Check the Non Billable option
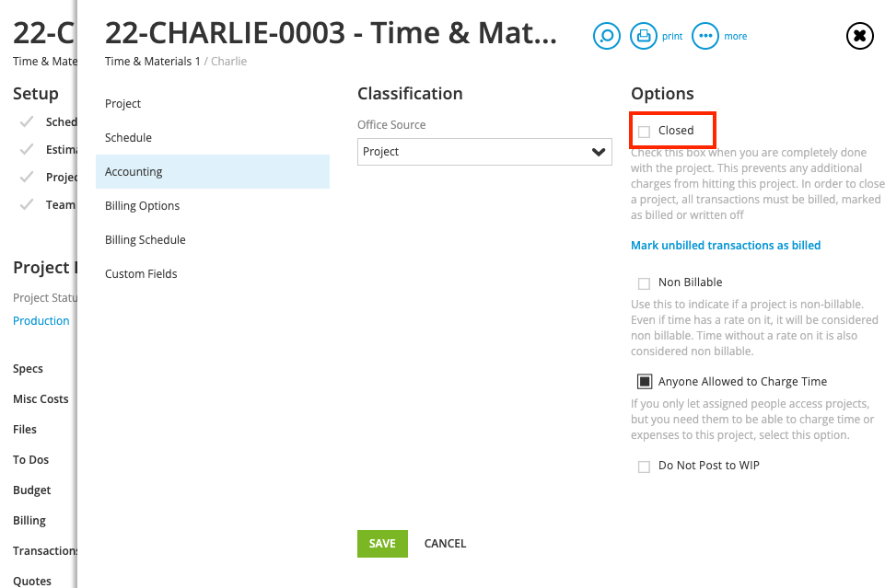This screenshot has height=588, width=885. (x=644, y=283)
